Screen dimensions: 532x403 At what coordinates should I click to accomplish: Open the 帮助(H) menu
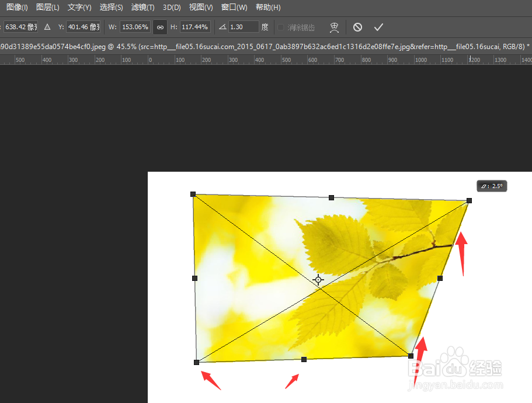(x=268, y=7)
